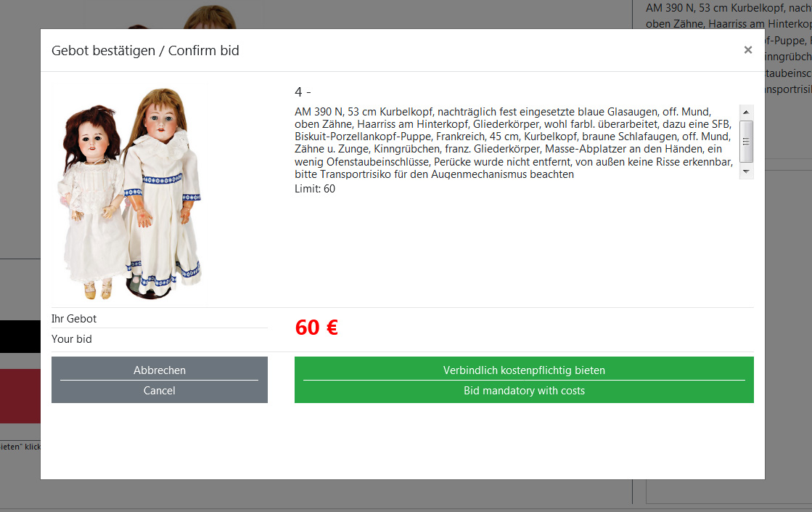
Task: Click the 'Limit: 60' text
Action: pos(315,189)
